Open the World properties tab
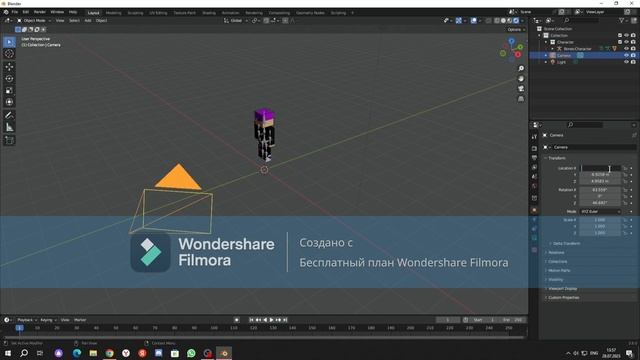640x360 pixels. point(534,186)
